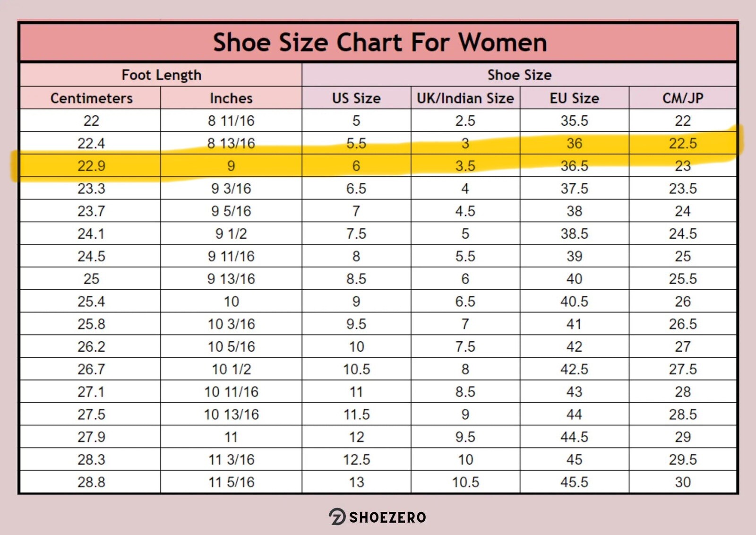Click the highlighted EU size 36 cell
This screenshot has width=756, height=535.
coord(574,143)
